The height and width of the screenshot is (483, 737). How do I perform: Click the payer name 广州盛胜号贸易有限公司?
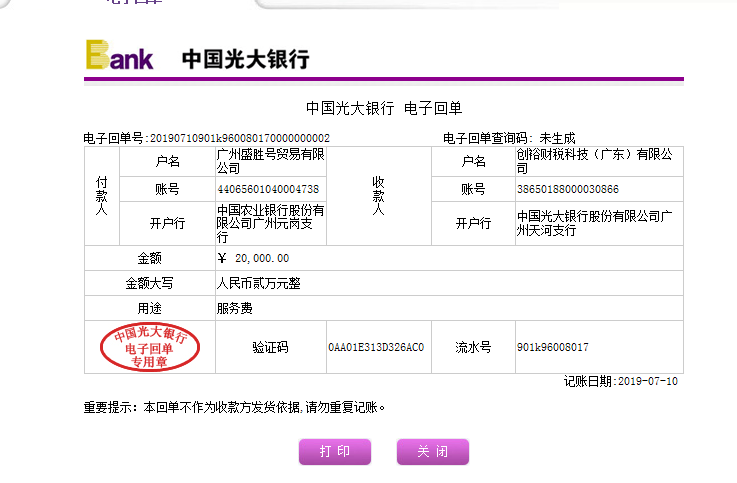coord(270,161)
